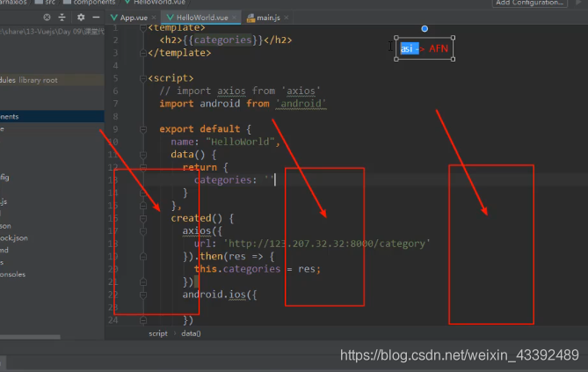Click the fold marker at the closing template tag
This screenshot has width=588, height=372.
tap(143, 54)
